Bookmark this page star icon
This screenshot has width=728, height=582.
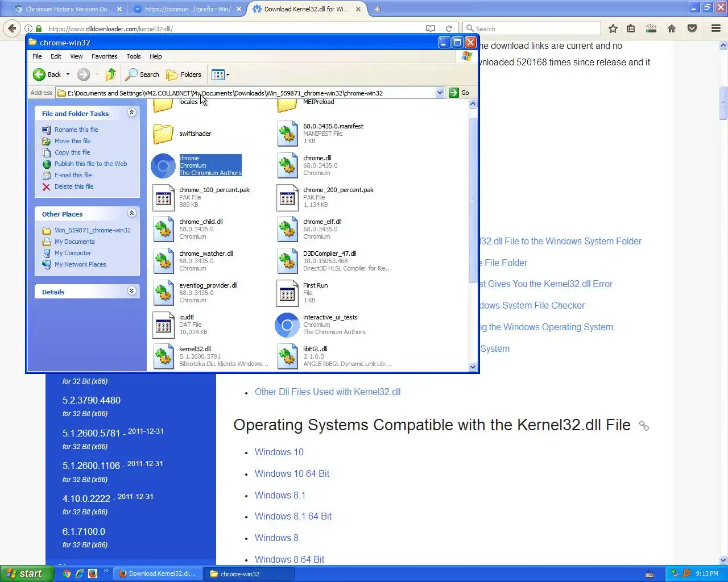coord(613,28)
